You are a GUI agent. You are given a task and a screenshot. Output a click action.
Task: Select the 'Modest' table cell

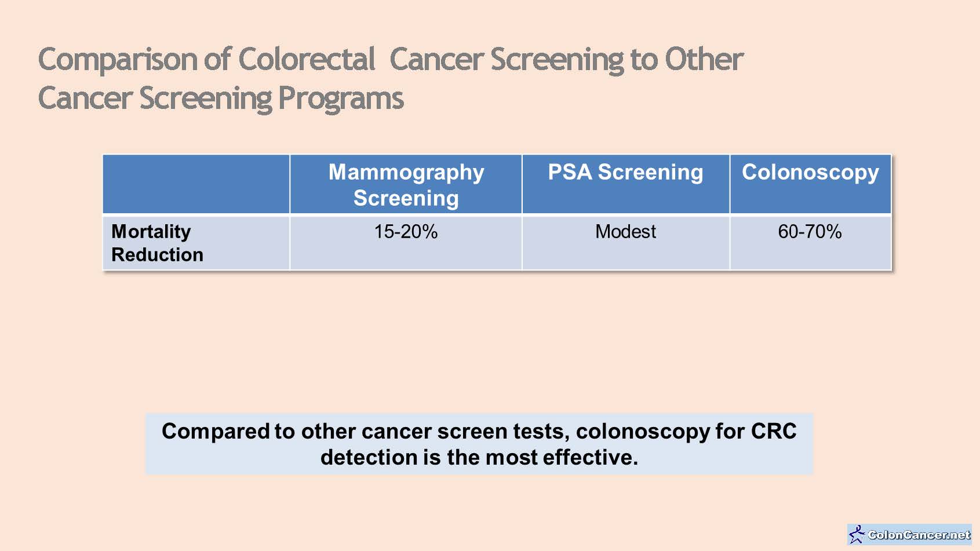coord(625,232)
